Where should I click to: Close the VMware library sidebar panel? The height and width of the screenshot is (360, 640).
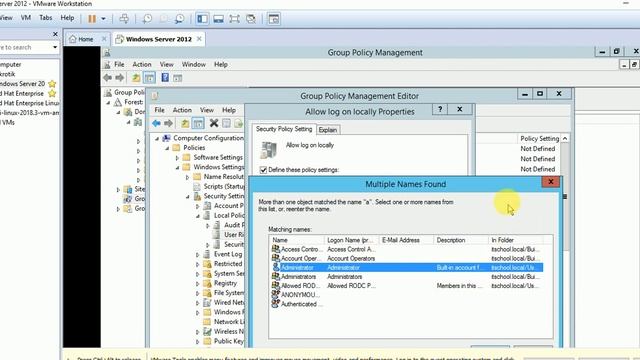tap(56, 34)
